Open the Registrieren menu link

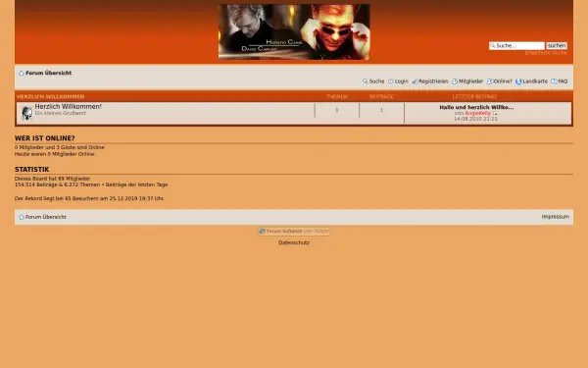433,81
